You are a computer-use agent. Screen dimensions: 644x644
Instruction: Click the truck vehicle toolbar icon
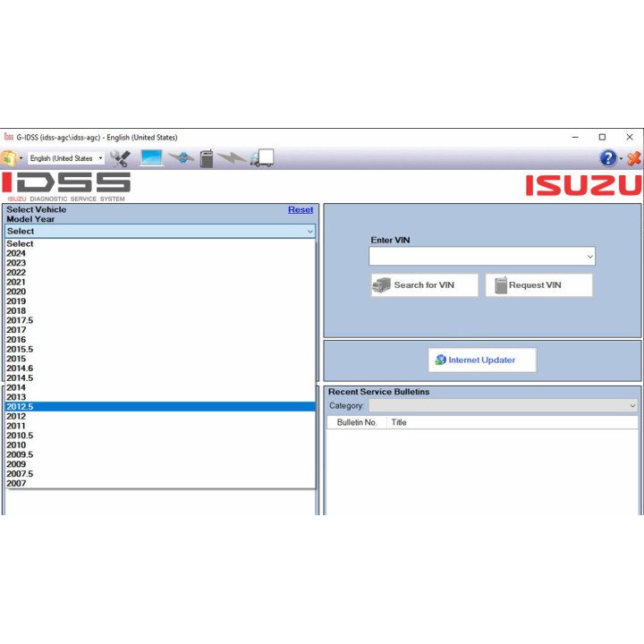262,158
